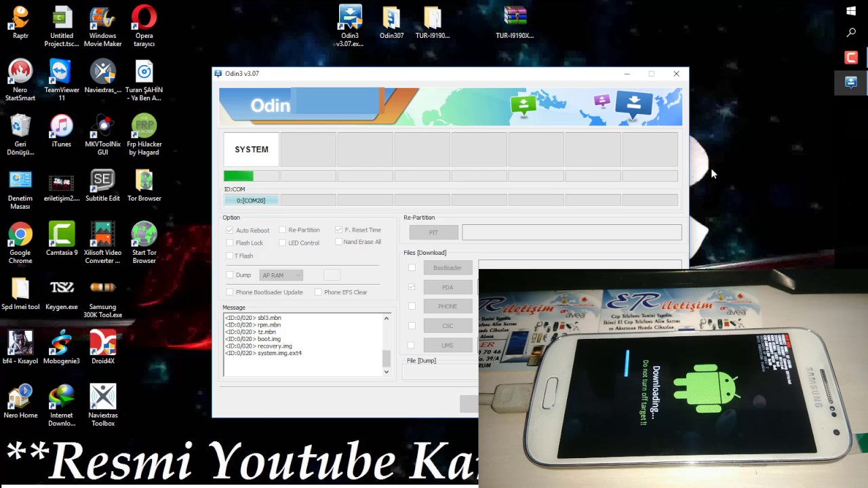Viewport: 868px width, 488px height.
Task: Toggle Auto Reboot checkbox in Odin
Action: coord(230,230)
